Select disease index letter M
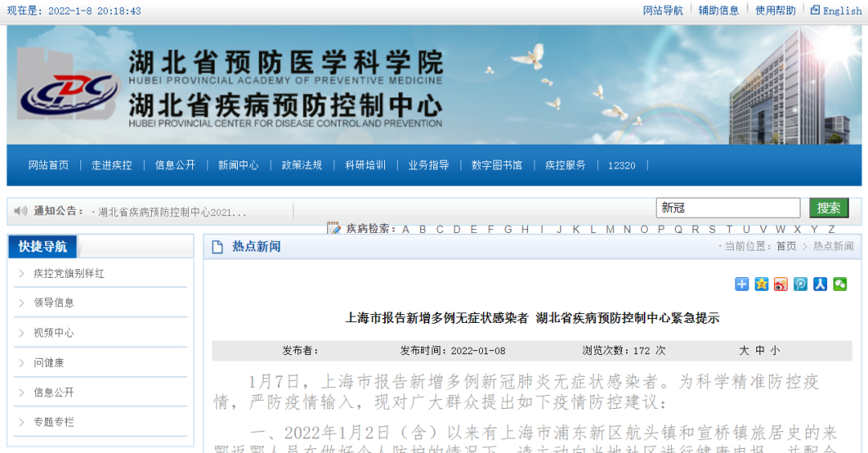This screenshot has width=868, height=453. 610,229
